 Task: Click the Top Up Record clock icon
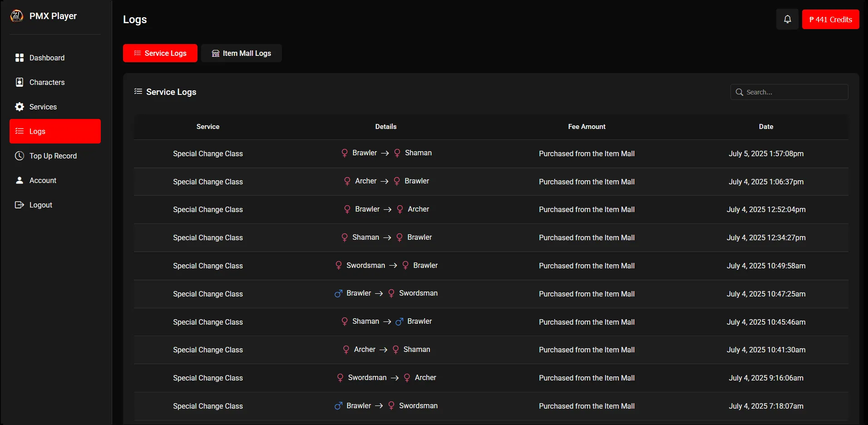(20, 156)
